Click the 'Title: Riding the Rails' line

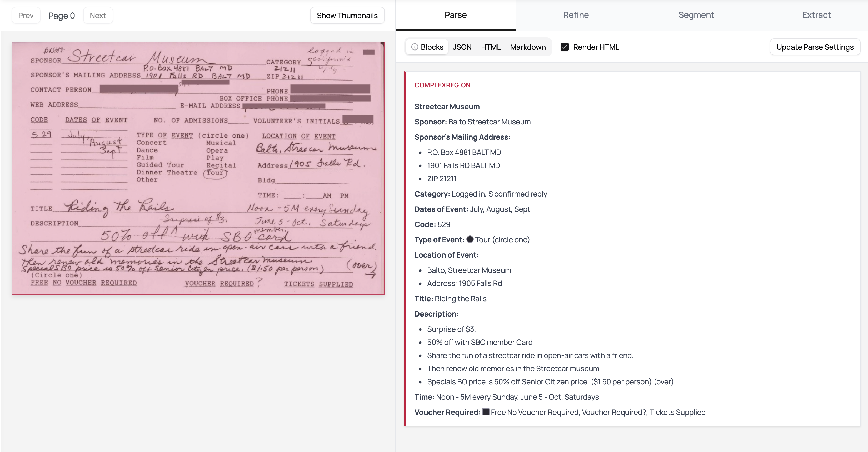coord(451,299)
